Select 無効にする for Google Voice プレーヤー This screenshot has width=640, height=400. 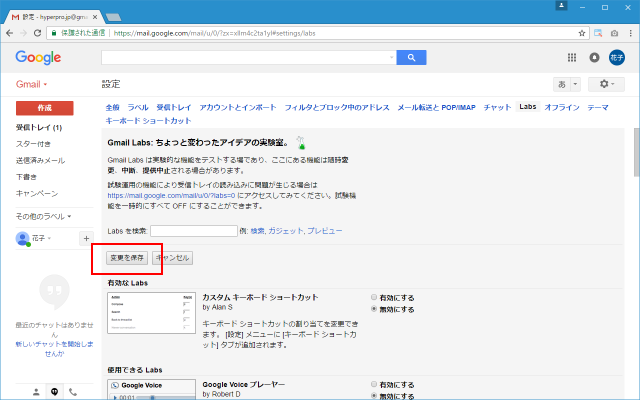[x=373, y=396]
